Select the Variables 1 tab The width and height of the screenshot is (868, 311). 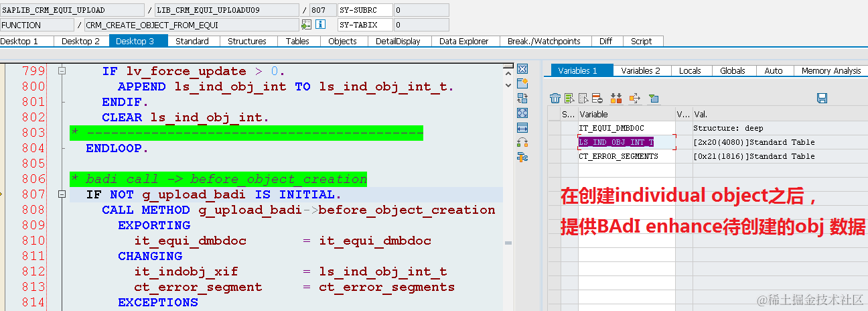point(583,70)
